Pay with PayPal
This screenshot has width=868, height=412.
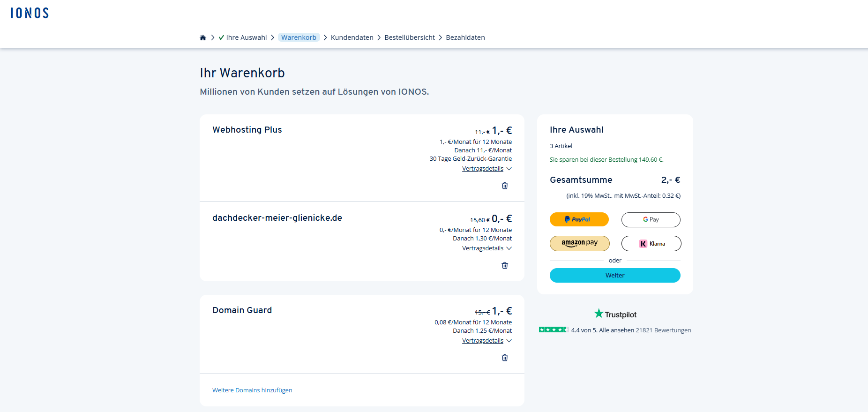[579, 219]
